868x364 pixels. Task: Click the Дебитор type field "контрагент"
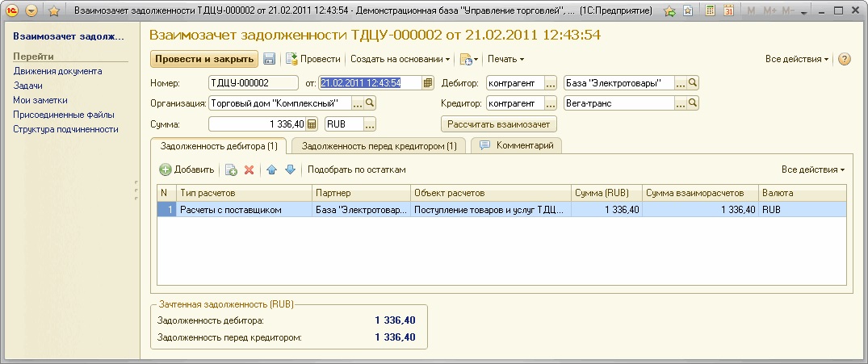click(515, 83)
